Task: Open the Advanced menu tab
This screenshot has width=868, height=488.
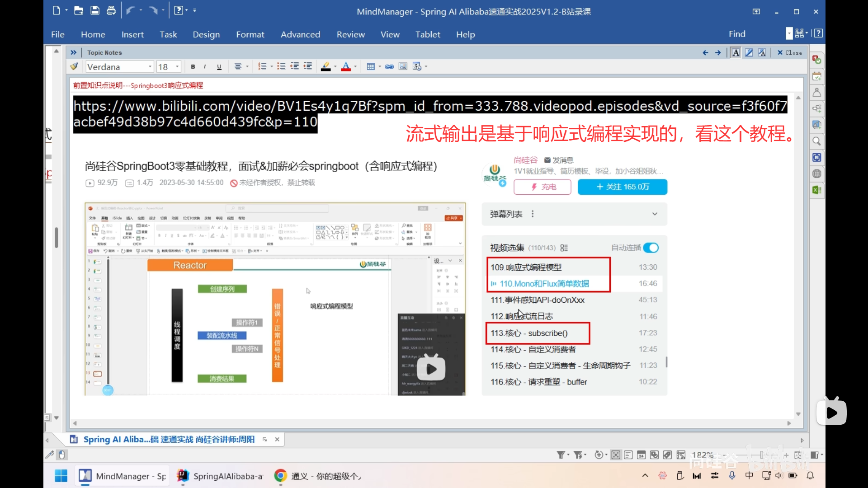Action: [x=300, y=34]
